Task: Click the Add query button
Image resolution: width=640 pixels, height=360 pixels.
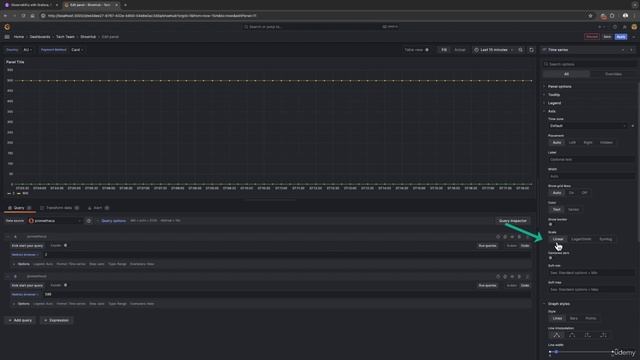Action: pyautogui.click(x=20, y=320)
